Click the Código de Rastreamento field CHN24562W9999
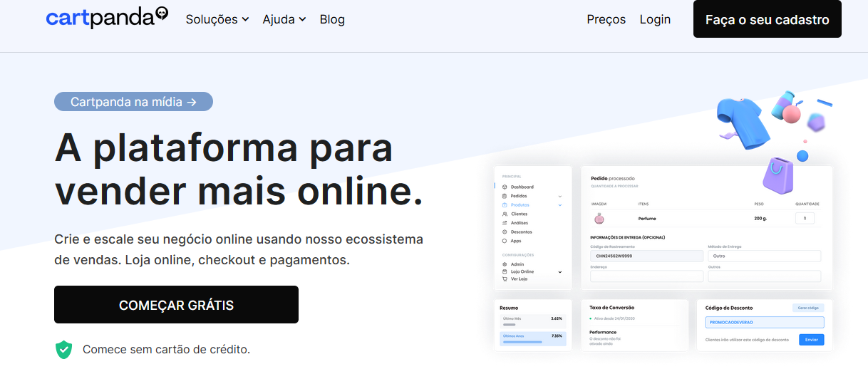The image size is (868, 369). [647, 256]
